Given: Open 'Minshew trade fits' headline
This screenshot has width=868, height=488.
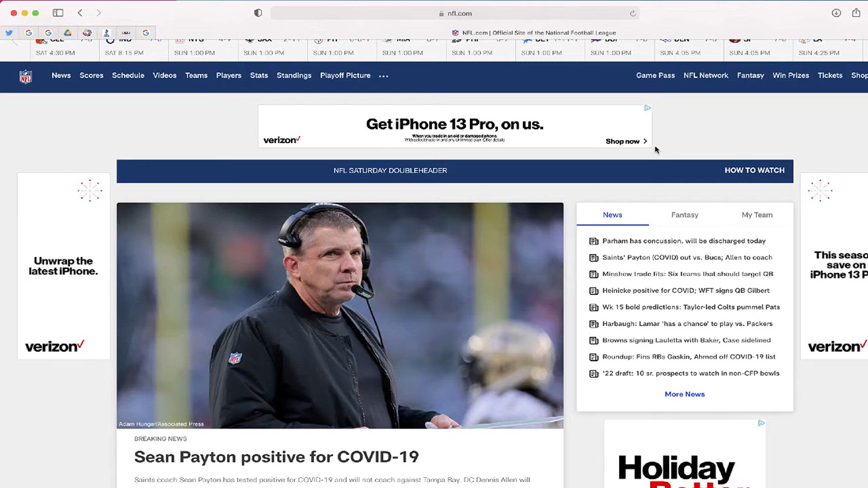Looking at the screenshot, I should click(x=688, y=274).
